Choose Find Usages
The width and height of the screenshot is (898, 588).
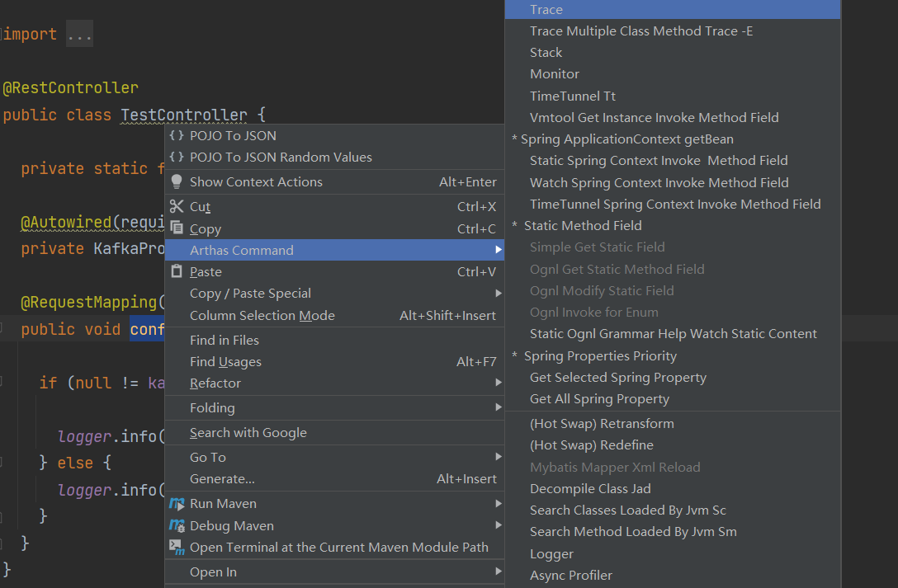tap(334, 361)
